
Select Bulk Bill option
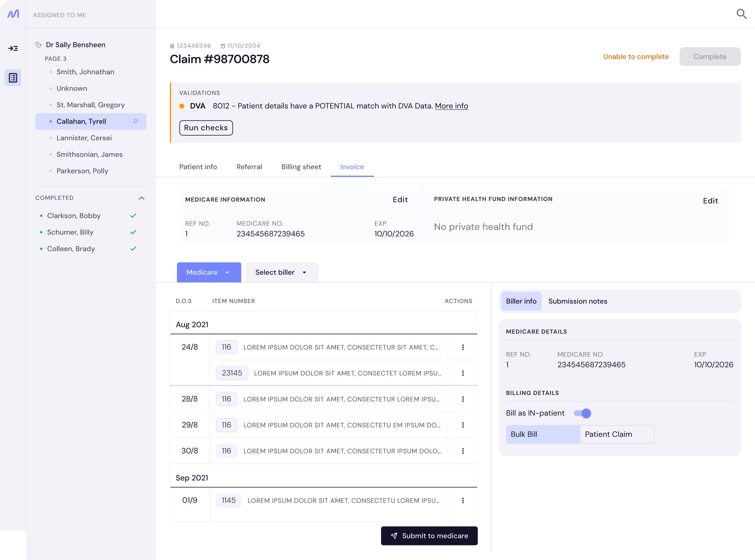coord(543,434)
